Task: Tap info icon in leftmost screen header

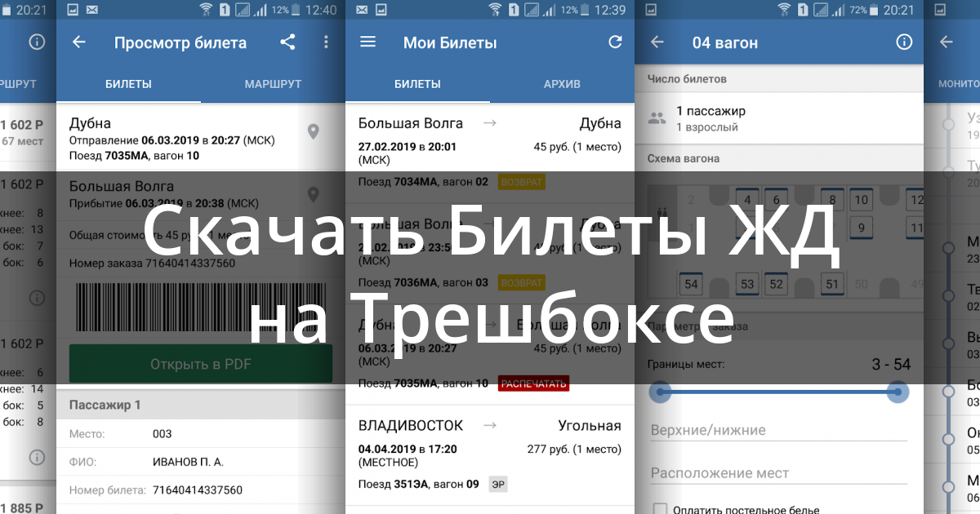Action: click(x=37, y=42)
